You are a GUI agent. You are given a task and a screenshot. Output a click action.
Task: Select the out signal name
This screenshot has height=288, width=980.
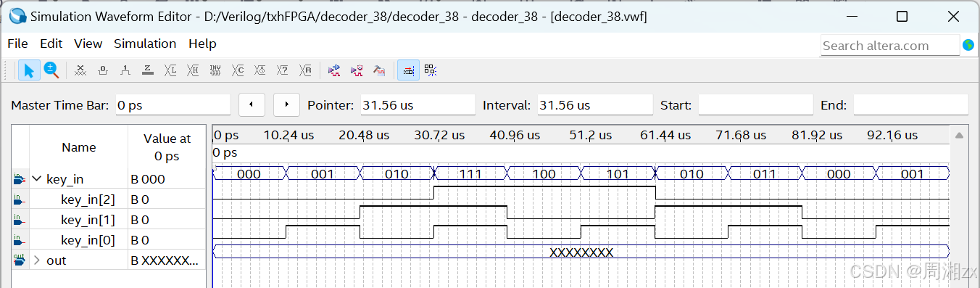(56, 260)
